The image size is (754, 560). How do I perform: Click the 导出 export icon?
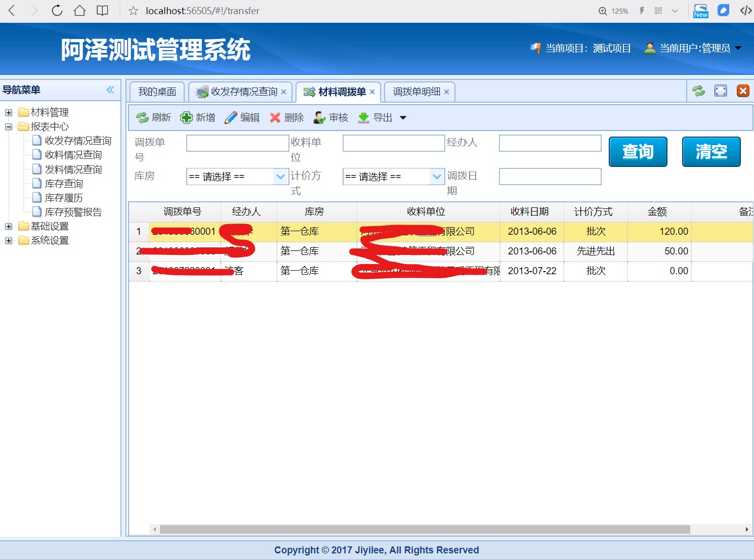tap(363, 118)
